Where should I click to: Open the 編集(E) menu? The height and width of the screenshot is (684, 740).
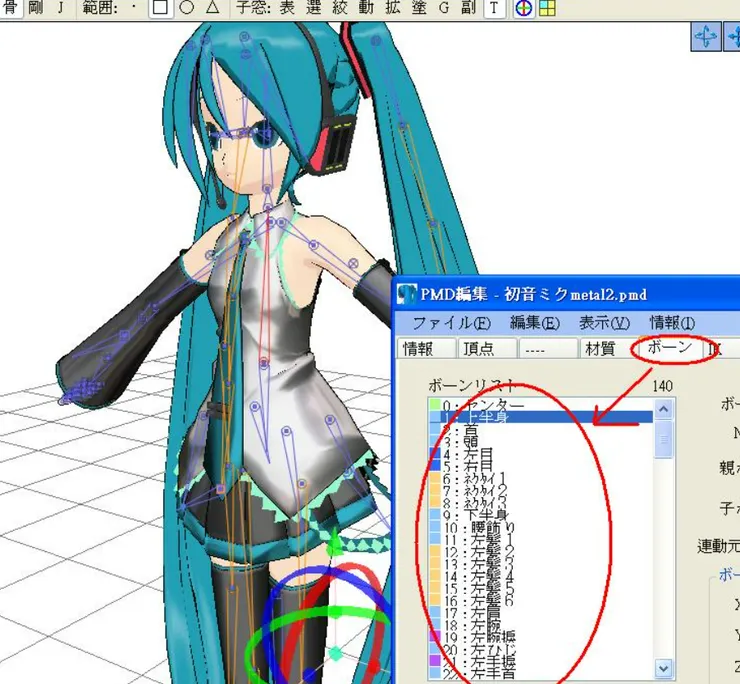coord(535,323)
